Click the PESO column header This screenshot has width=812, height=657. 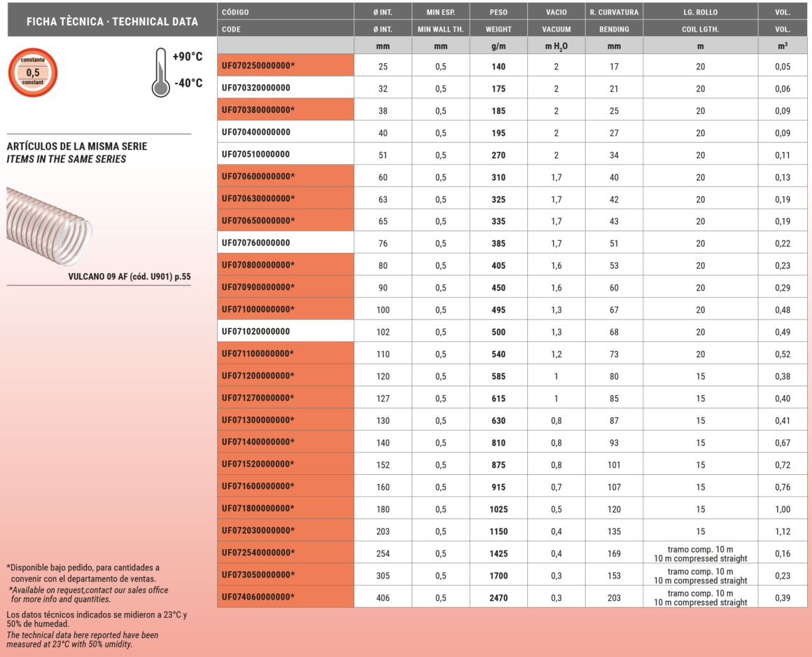[498, 12]
